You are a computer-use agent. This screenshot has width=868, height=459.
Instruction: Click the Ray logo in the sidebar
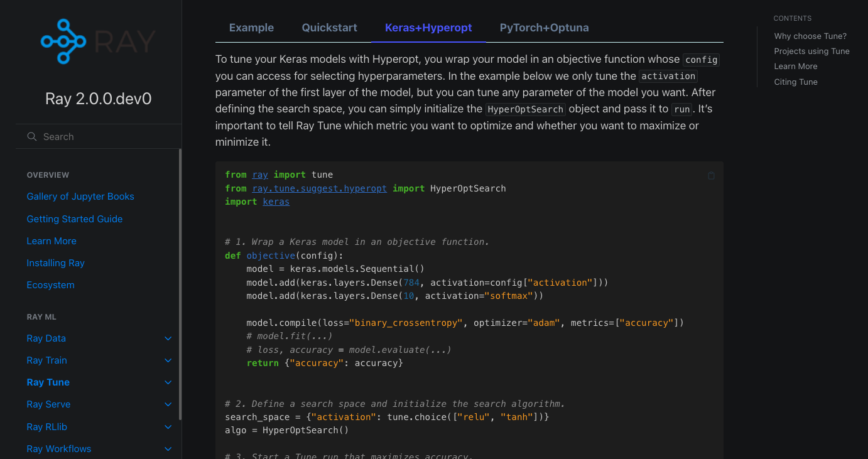(98, 41)
